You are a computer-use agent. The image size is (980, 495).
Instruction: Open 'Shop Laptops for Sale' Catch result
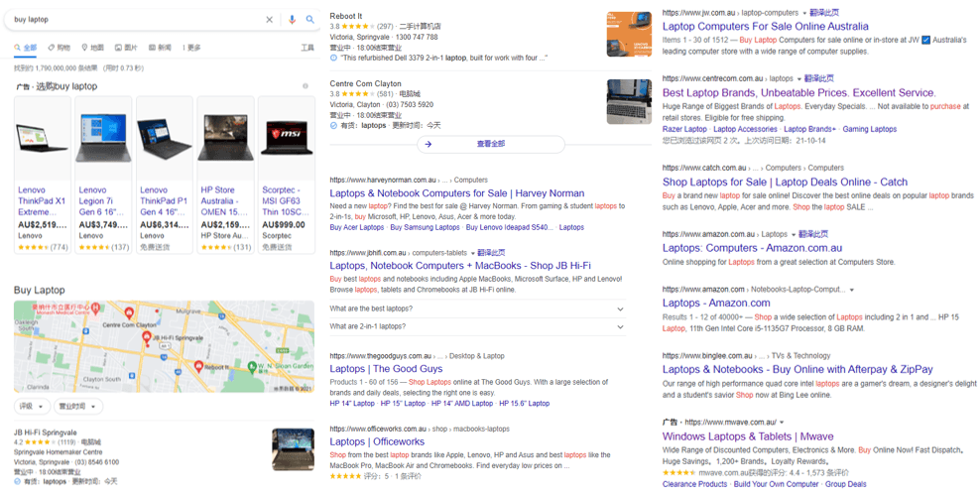click(785, 183)
